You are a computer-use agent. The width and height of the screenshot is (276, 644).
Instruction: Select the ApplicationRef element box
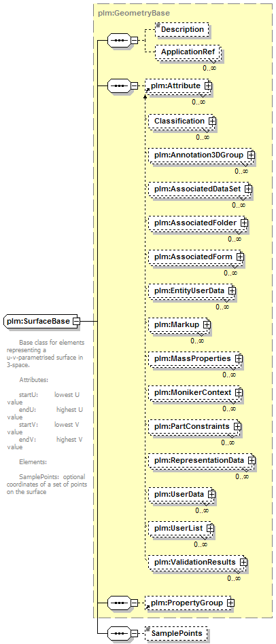pos(188,52)
